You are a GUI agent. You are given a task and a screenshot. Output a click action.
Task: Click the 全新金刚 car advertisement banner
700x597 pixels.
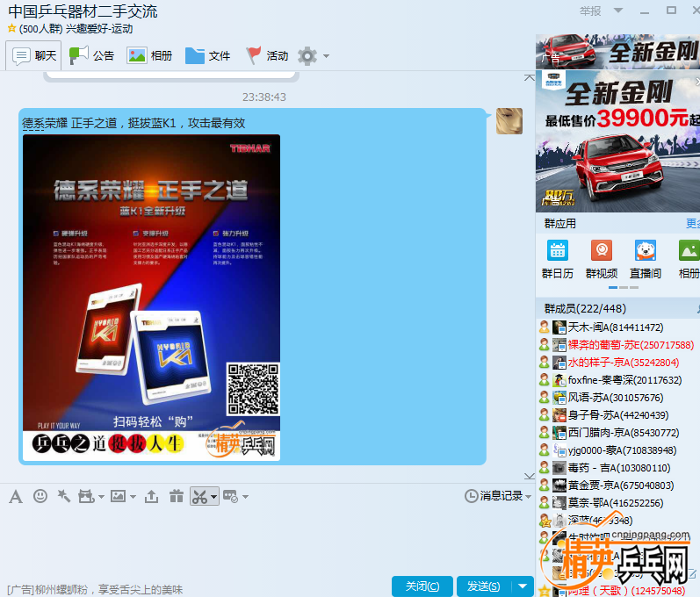pos(617,52)
